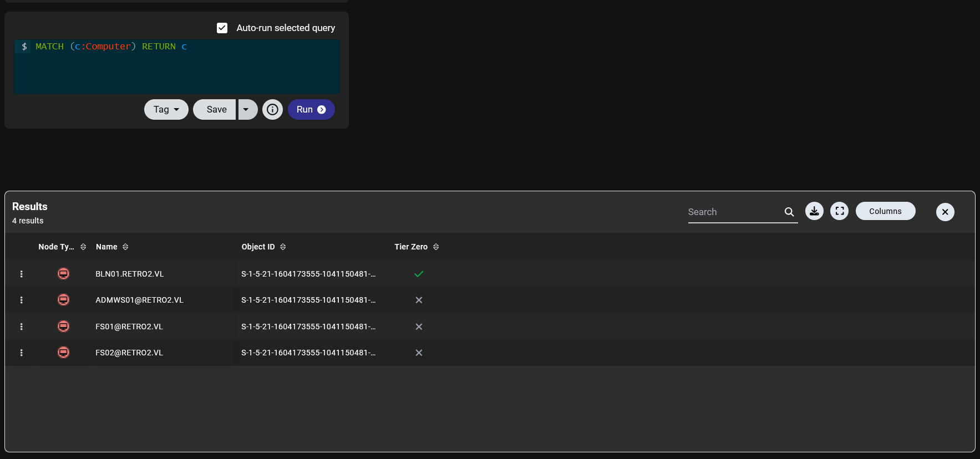Open row menu for FS02@RETRO2.VL
The width and height of the screenshot is (980, 459).
pyautogui.click(x=21, y=353)
